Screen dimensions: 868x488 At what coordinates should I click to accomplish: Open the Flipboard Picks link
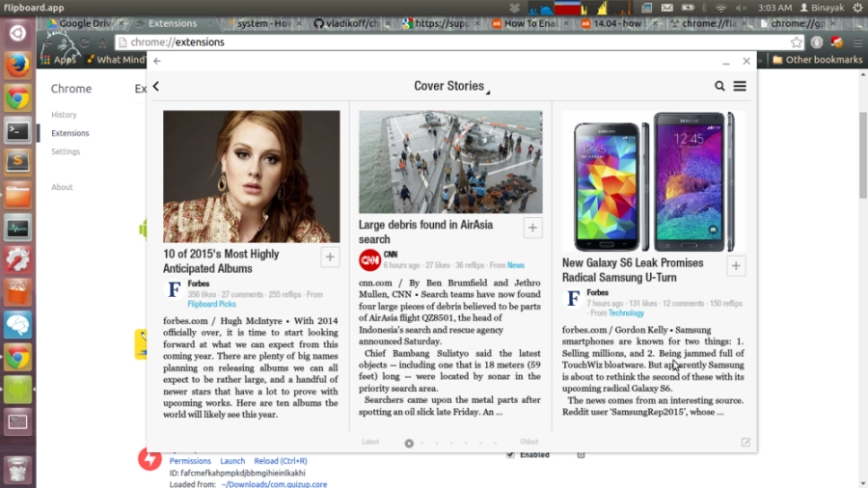click(x=211, y=304)
